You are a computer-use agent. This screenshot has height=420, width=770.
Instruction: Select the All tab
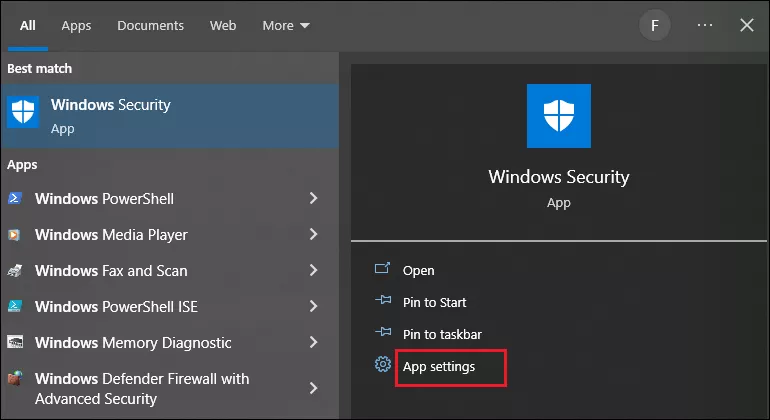pos(28,26)
